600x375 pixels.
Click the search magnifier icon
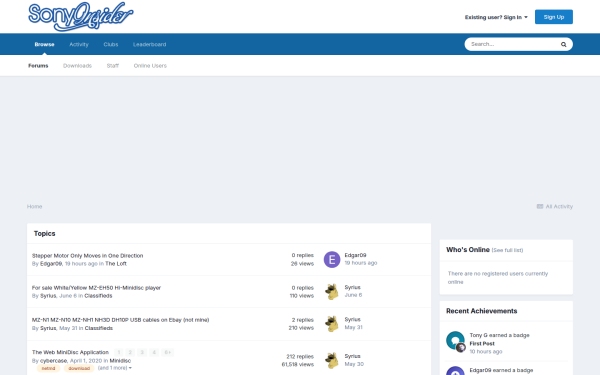click(x=563, y=44)
